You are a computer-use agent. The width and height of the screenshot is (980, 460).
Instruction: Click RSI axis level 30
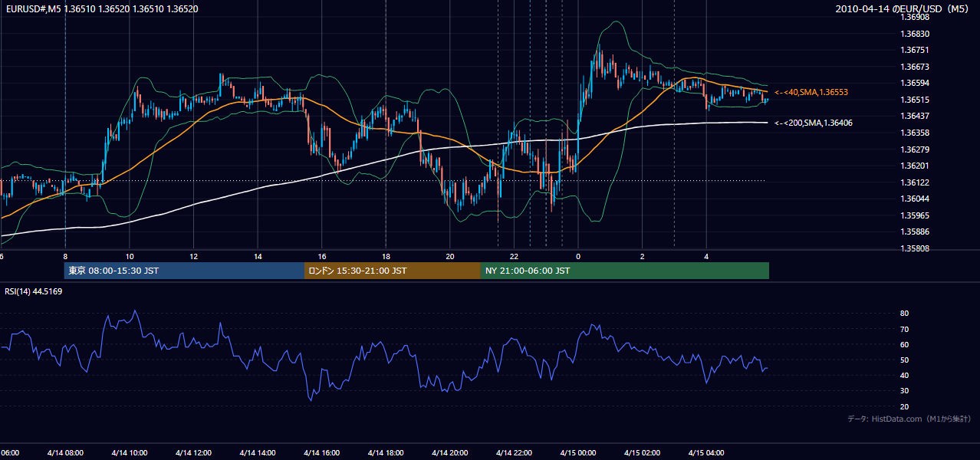(905, 391)
